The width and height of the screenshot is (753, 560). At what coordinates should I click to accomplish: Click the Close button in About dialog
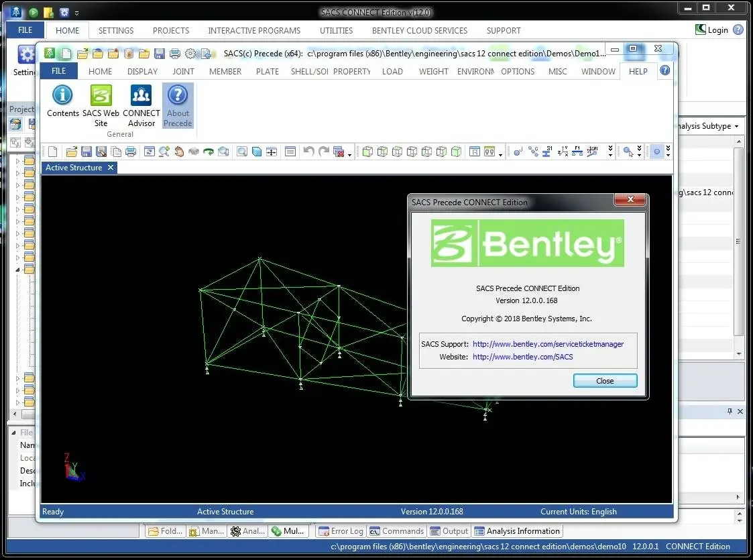(605, 381)
